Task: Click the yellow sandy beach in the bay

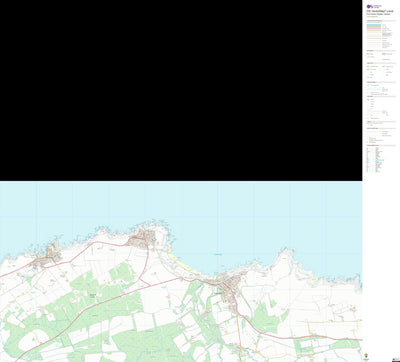Action: pos(182,262)
